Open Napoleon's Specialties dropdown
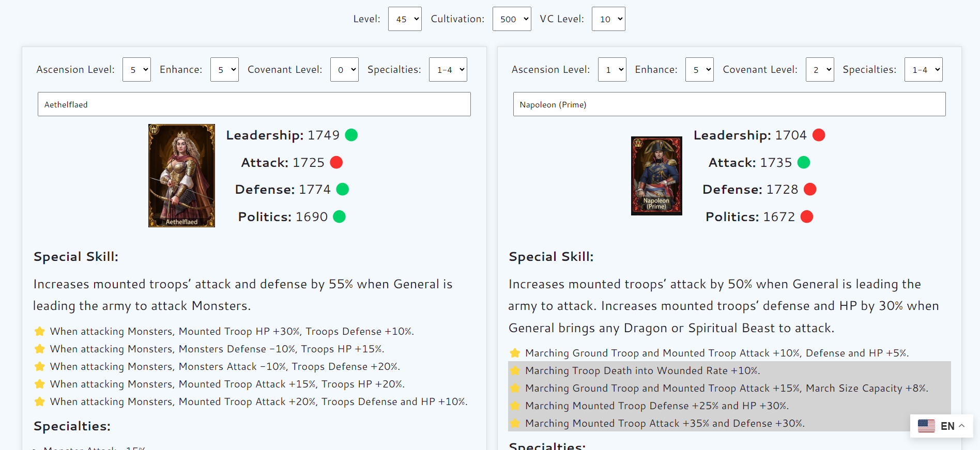 click(924, 70)
